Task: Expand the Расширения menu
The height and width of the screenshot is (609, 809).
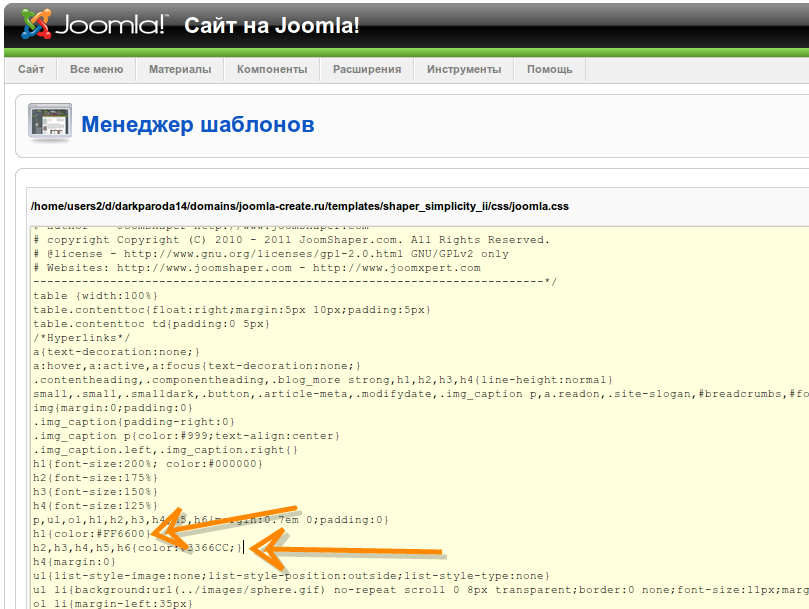Action: [366, 69]
